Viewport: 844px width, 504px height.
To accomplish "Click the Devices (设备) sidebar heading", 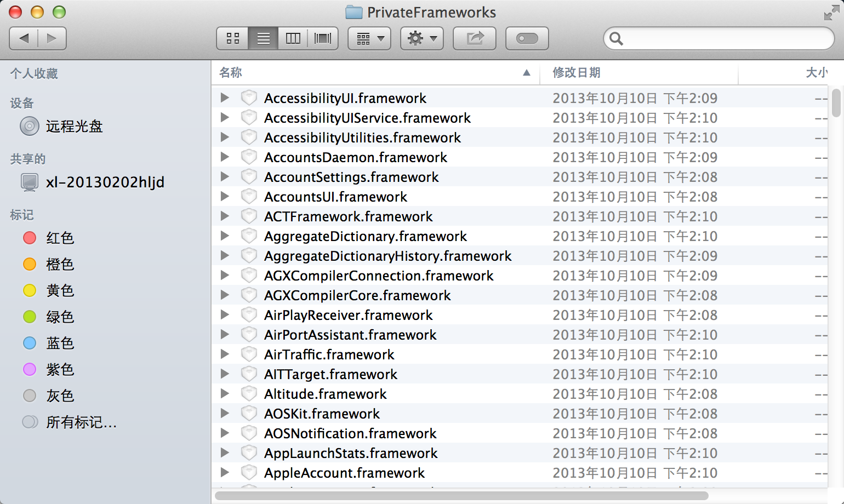I will (22, 103).
